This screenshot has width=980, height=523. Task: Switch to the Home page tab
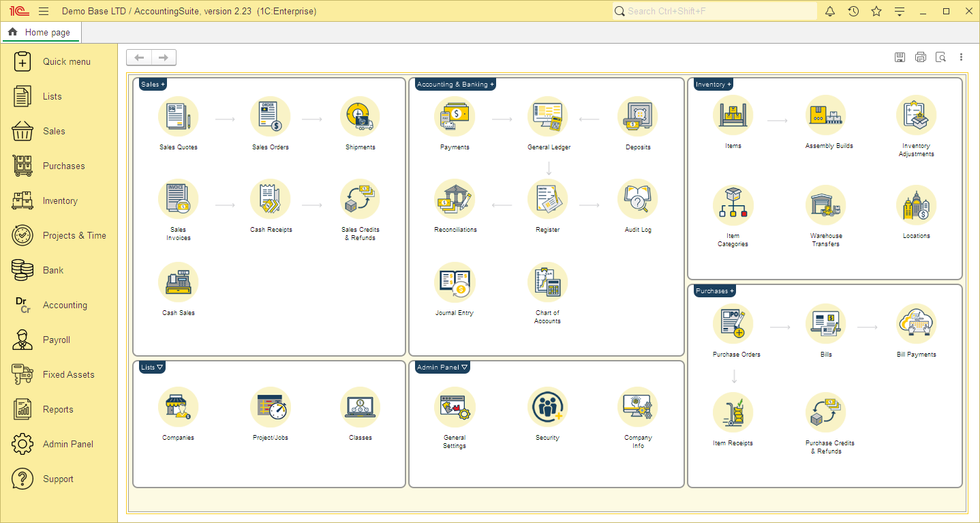(x=41, y=31)
